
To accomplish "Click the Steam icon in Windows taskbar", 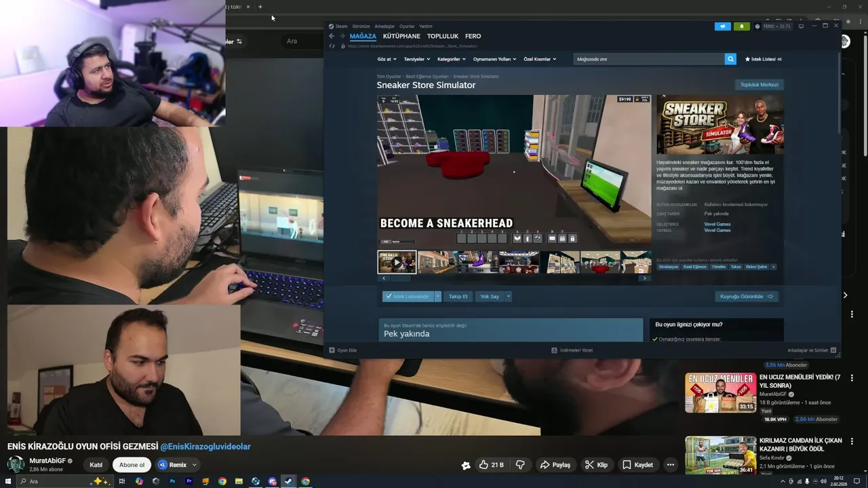I will click(288, 481).
